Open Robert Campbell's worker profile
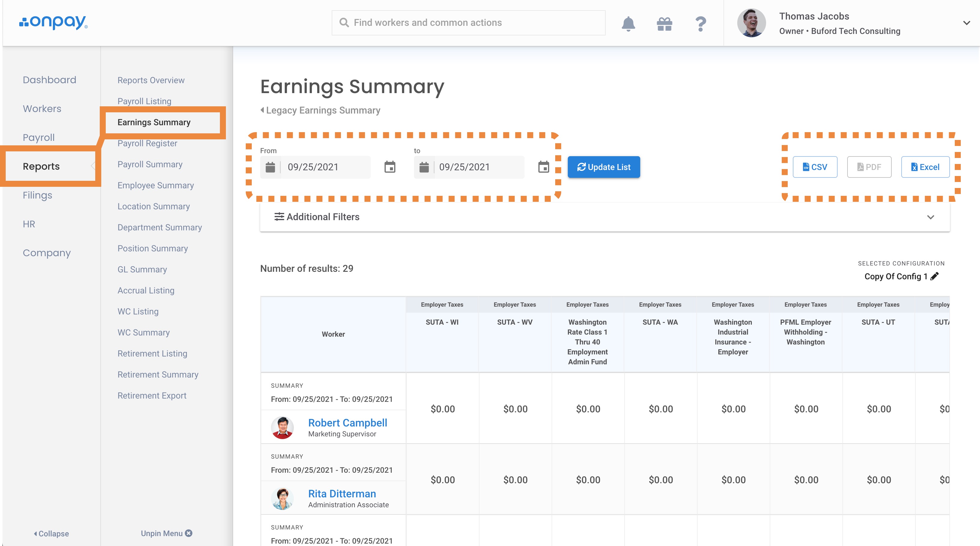Image resolution: width=980 pixels, height=546 pixels. click(347, 423)
